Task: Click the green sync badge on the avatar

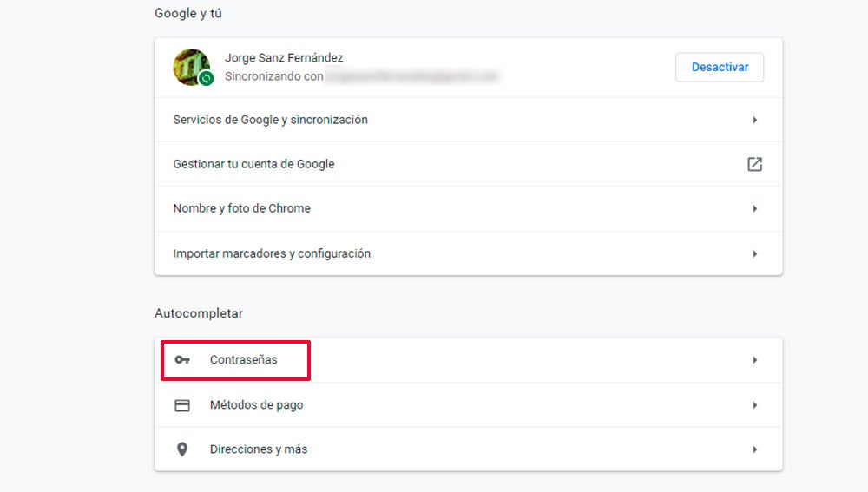Action: point(206,79)
